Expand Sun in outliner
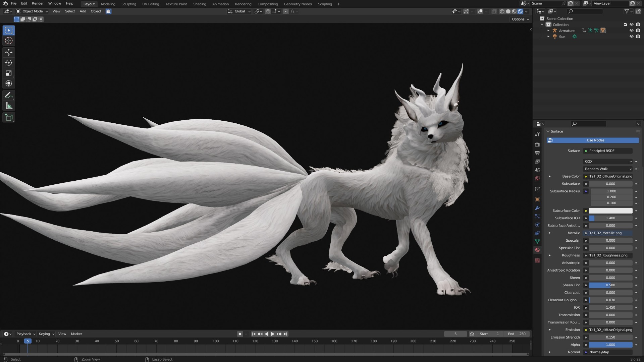This screenshot has height=362, width=644. coord(548,37)
